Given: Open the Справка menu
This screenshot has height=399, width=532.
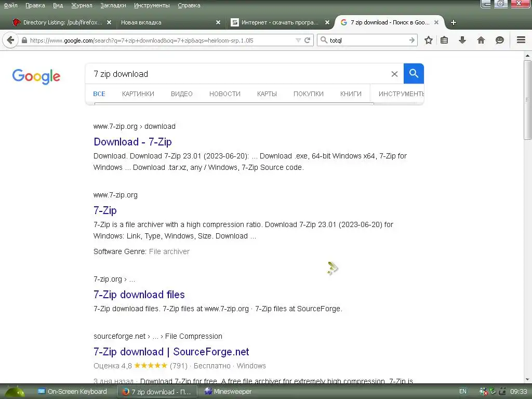Looking at the screenshot, I should 189,5.
